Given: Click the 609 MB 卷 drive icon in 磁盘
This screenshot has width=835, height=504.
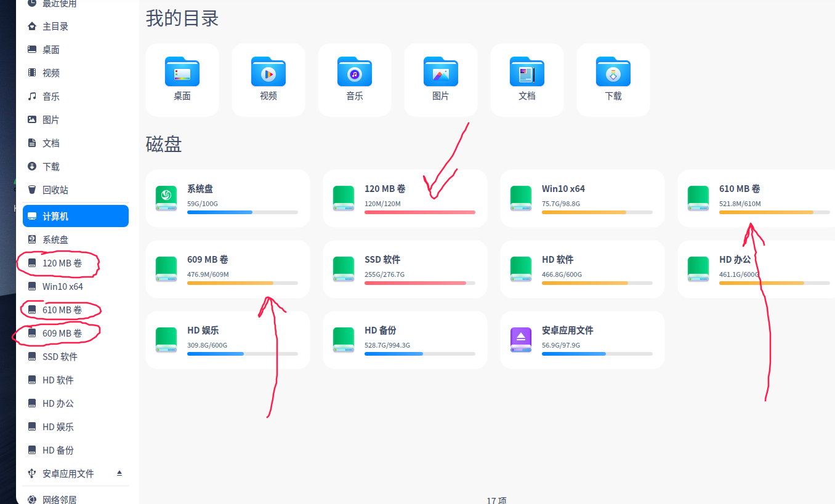Looking at the screenshot, I should [166, 269].
